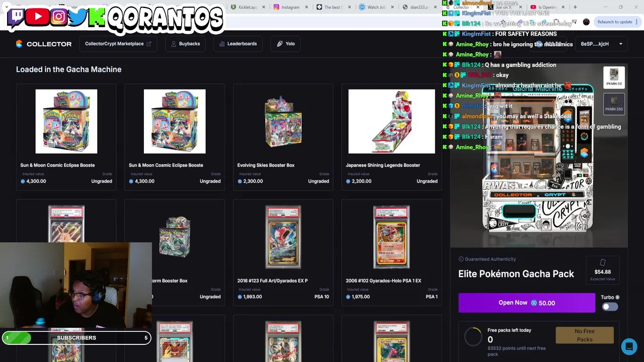Open the Buybacks page
This screenshot has height=362, width=644.
click(x=185, y=44)
